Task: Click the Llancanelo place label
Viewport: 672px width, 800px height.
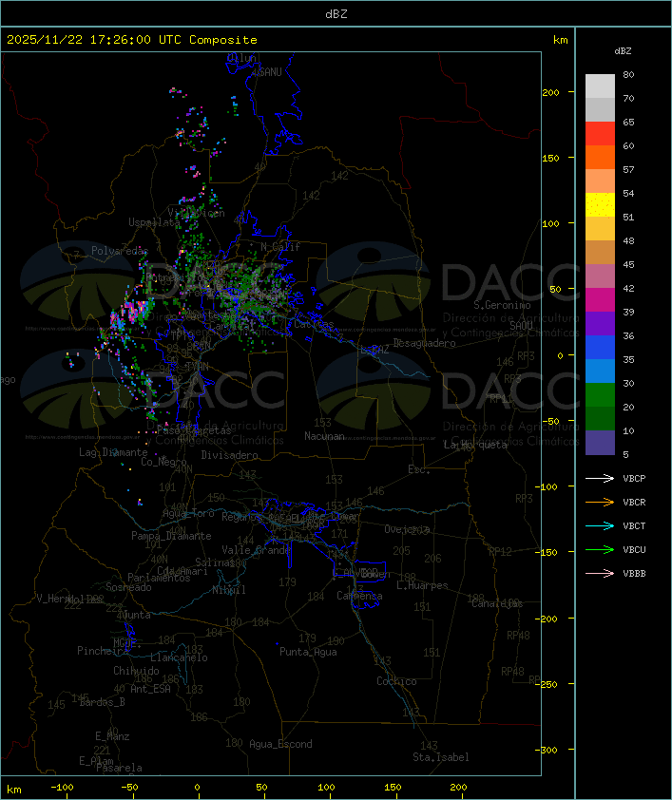Action: pyautogui.click(x=179, y=657)
